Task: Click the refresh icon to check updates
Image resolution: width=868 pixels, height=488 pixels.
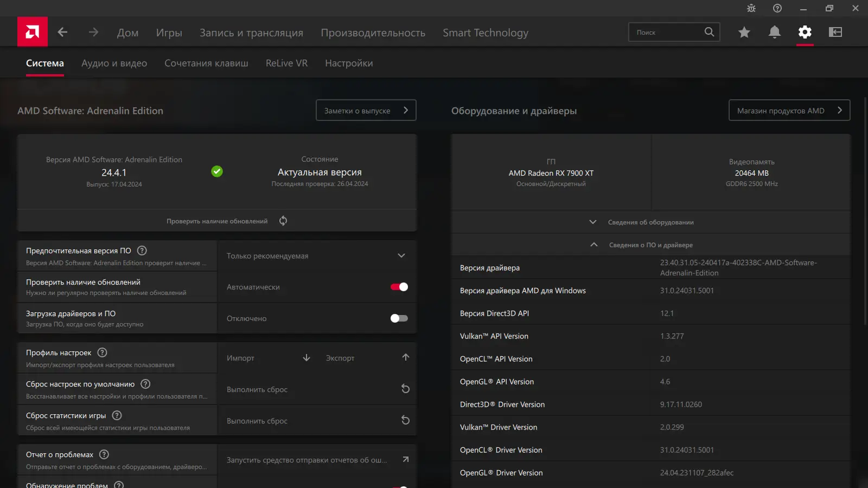Action: pyautogui.click(x=283, y=221)
